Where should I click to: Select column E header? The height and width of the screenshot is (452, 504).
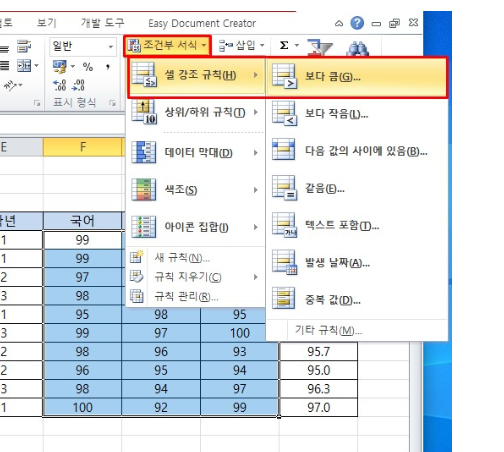(x=21, y=147)
